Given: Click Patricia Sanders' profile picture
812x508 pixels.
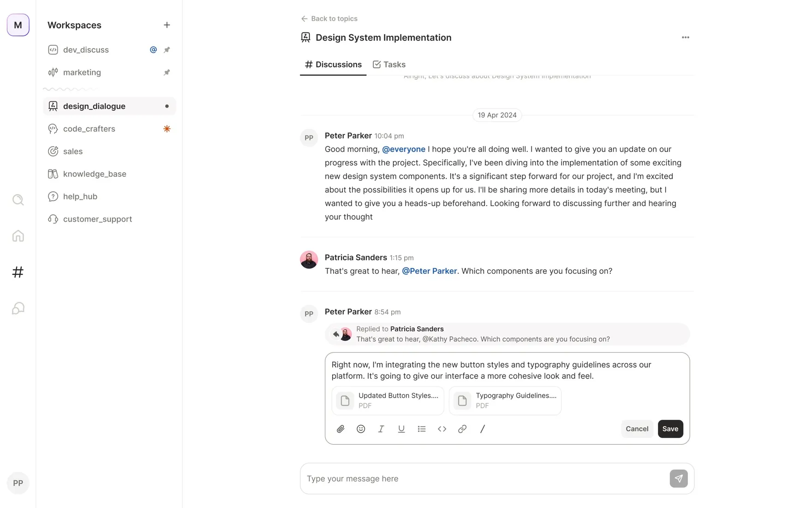Looking at the screenshot, I should [309, 260].
